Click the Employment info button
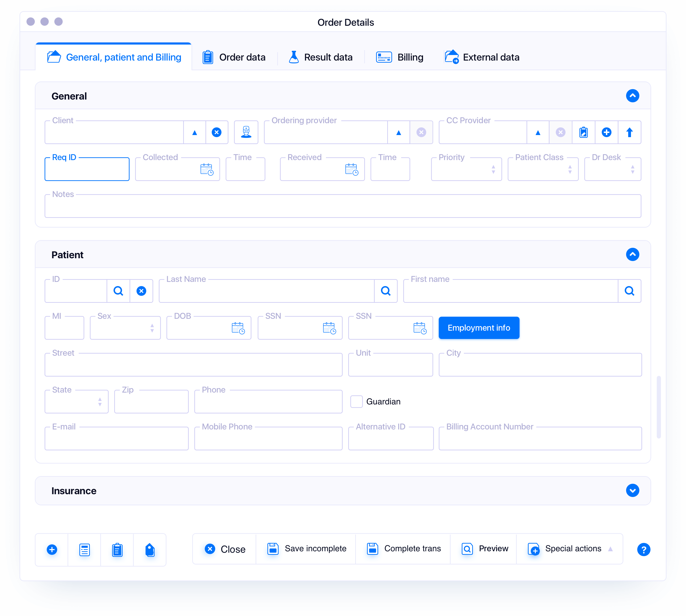Screen dimensions: 686x616 (x=479, y=328)
